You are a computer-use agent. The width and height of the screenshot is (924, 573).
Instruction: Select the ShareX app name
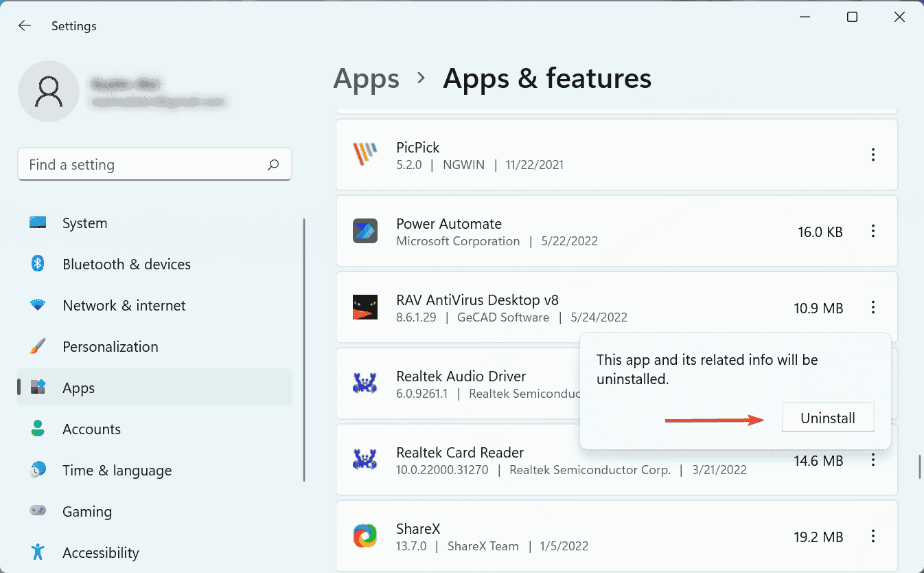418,528
